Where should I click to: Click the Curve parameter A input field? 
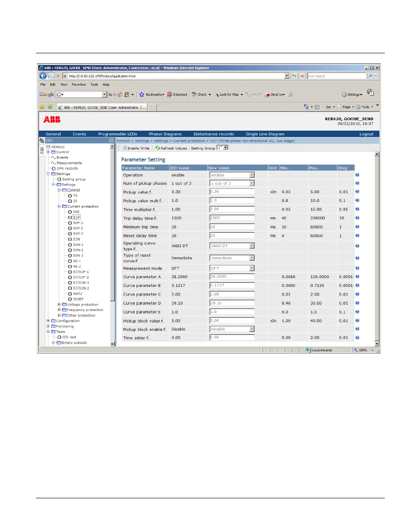coord(232,277)
